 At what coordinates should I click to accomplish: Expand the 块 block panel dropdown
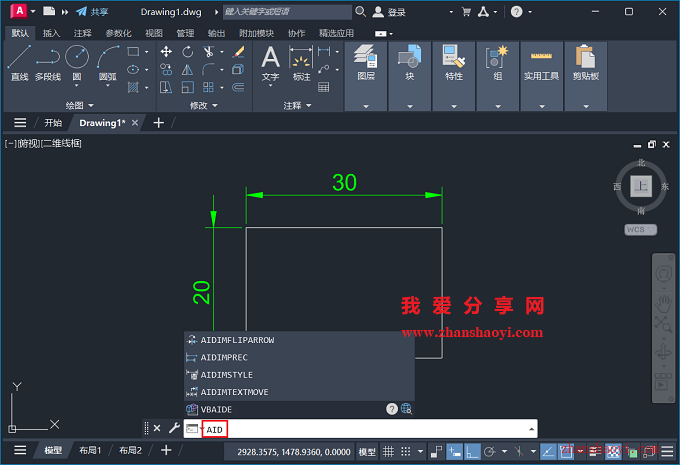tap(410, 106)
